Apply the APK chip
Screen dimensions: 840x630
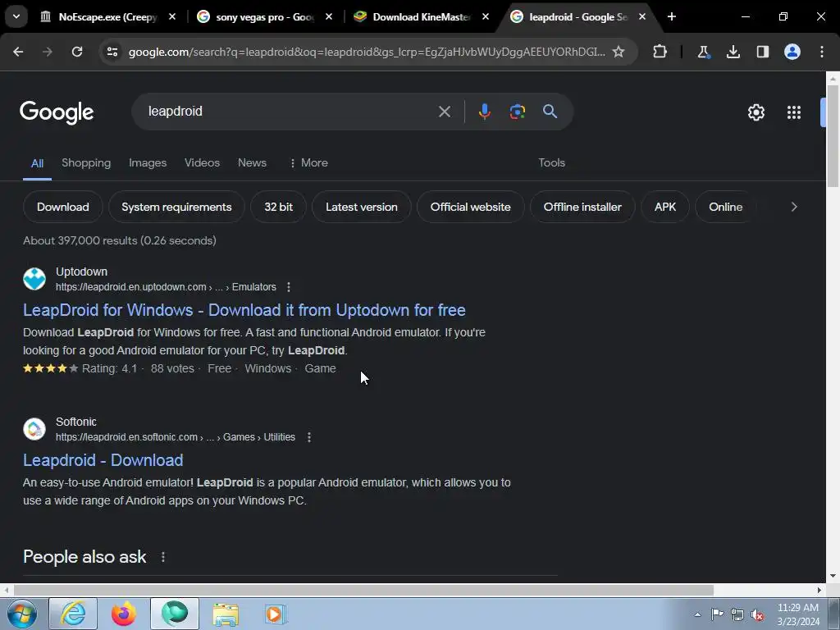(x=665, y=207)
